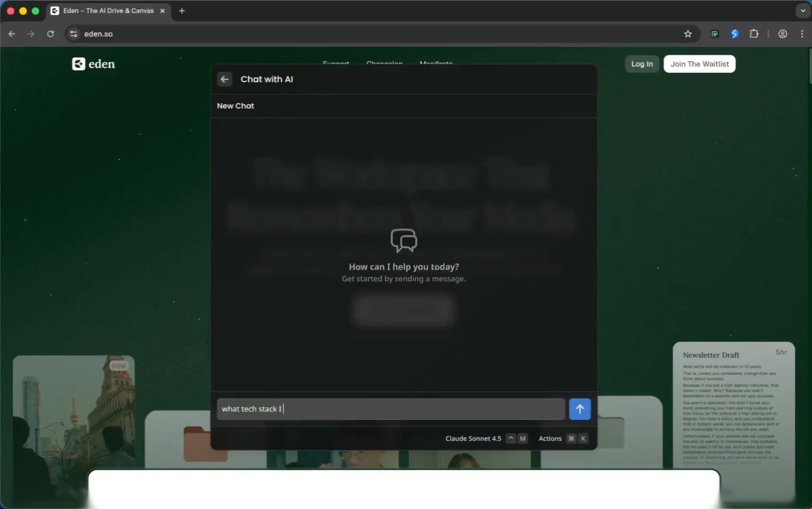Screen dimensions: 812x509
Task: Click Join The Waitlist button
Action: point(699,64)
